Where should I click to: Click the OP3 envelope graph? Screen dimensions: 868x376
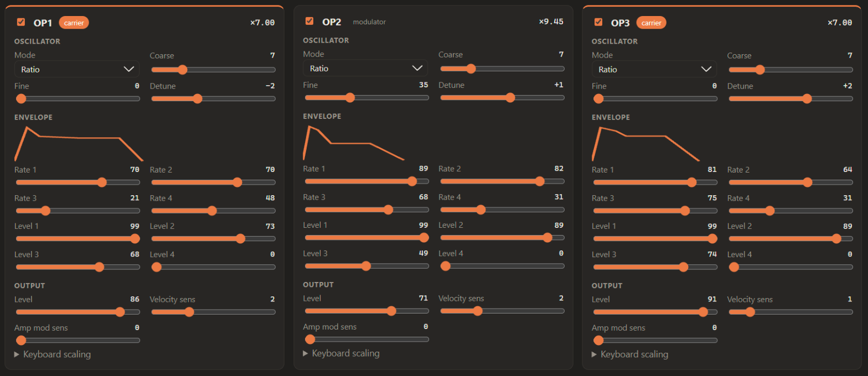click(x=645, y=143)
